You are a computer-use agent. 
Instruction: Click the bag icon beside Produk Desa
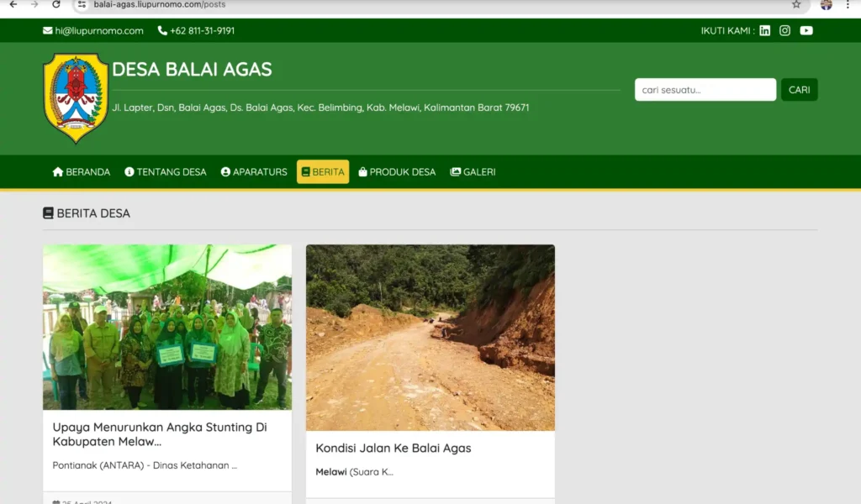coord(362,171)
